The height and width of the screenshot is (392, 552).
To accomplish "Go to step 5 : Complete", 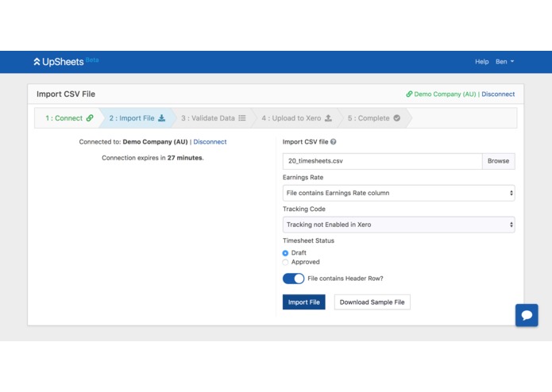I will 374,118.
